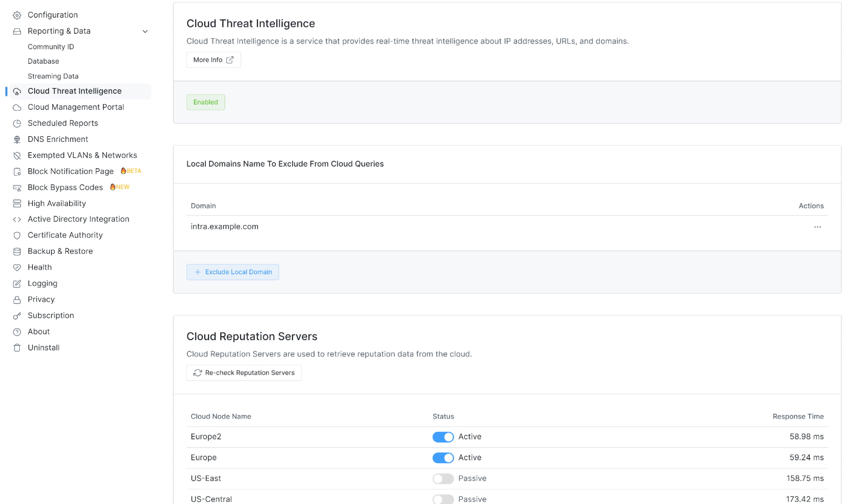Viewport: 843px width, 504px height.
Task: Click the external link icon on More Info
Action: pyautogui.click(x=230, y=60)
